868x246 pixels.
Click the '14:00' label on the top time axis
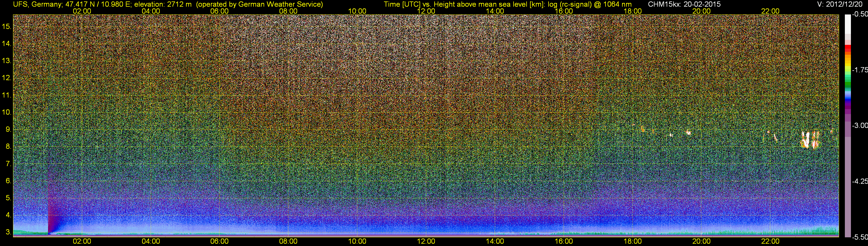(x=495, y=11)
